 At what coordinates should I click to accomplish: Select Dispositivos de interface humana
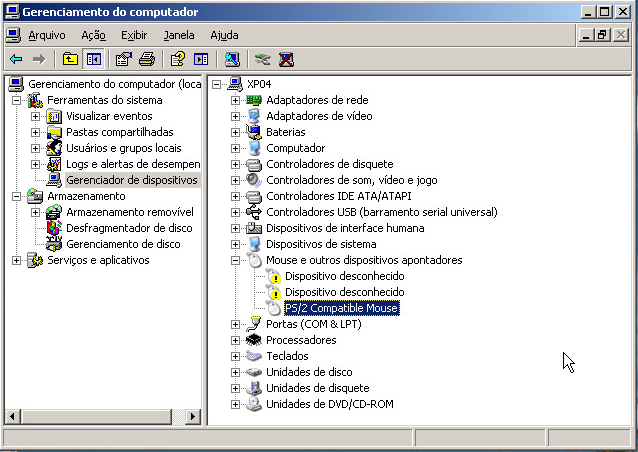click(345, 228)
